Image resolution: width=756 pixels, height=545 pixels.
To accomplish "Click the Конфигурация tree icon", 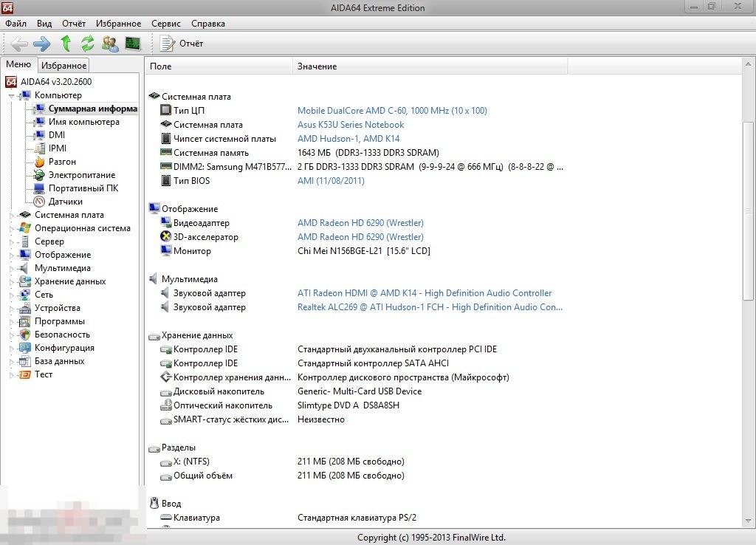I will [25, 348].
